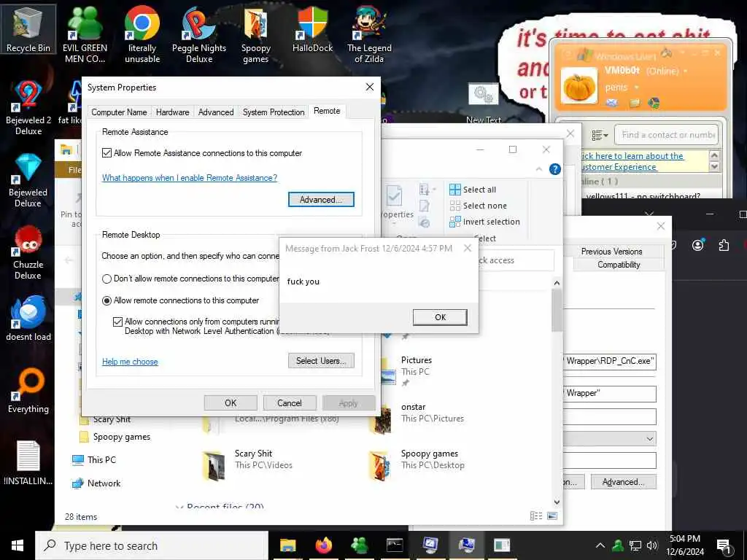
Task: Select This PC in Explorer navigation pane
Action: point(94,460)
